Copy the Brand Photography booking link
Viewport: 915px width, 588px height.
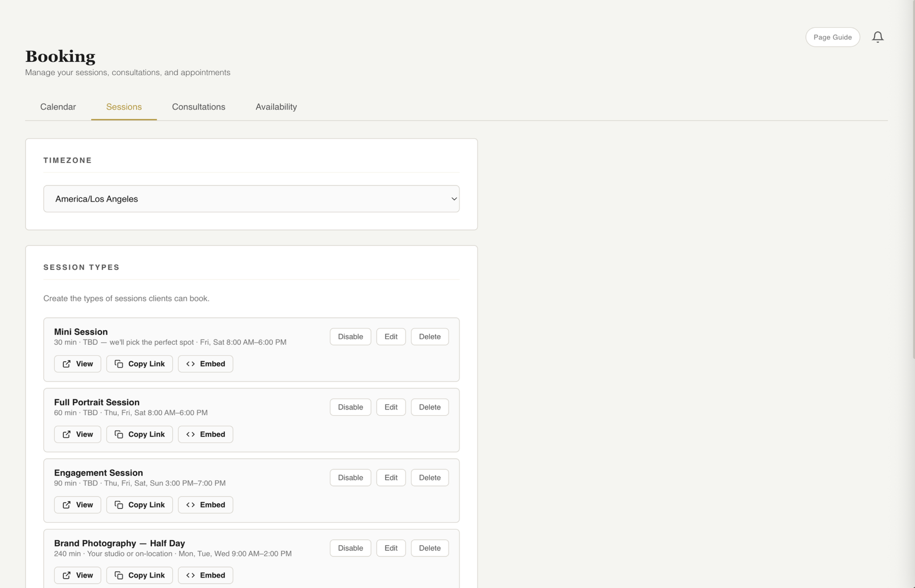point(140,575)
